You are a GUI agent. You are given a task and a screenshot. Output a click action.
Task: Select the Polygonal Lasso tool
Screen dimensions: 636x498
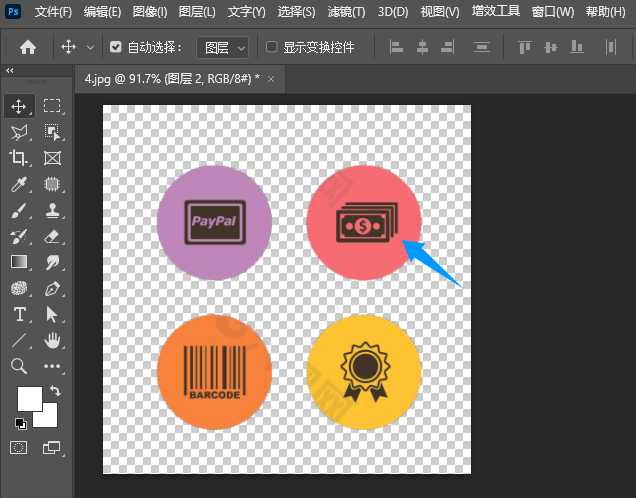(x=19, y=132)
